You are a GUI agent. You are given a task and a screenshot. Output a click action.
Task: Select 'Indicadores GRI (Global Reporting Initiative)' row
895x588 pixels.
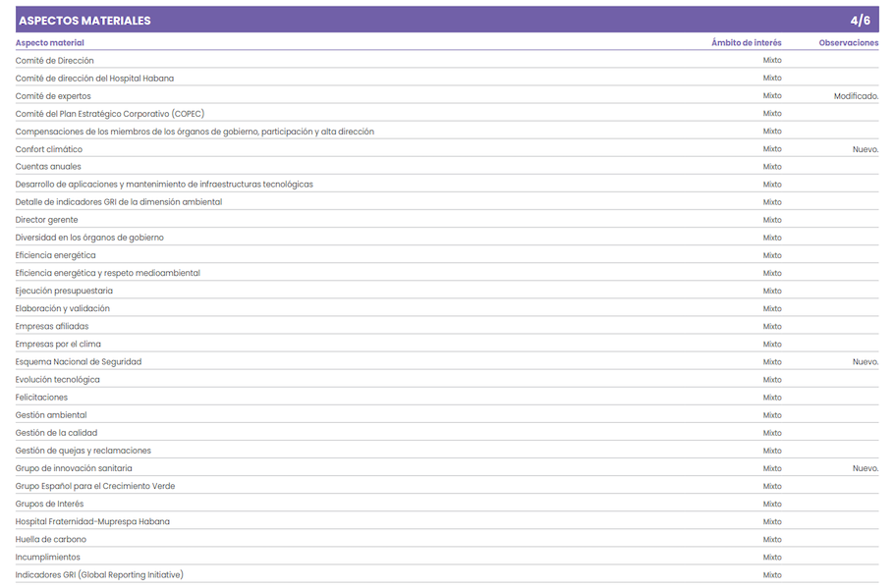(x=99, y=575)
